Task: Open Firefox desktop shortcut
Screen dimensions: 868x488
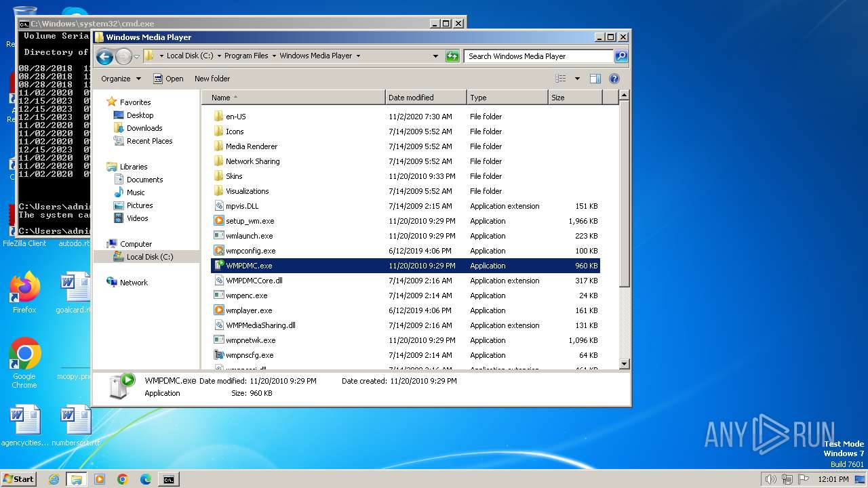Action: coord(24,291)
